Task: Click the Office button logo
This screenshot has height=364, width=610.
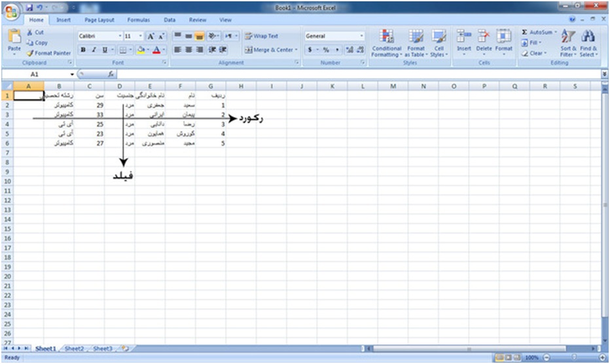Action: click(11, 11)
